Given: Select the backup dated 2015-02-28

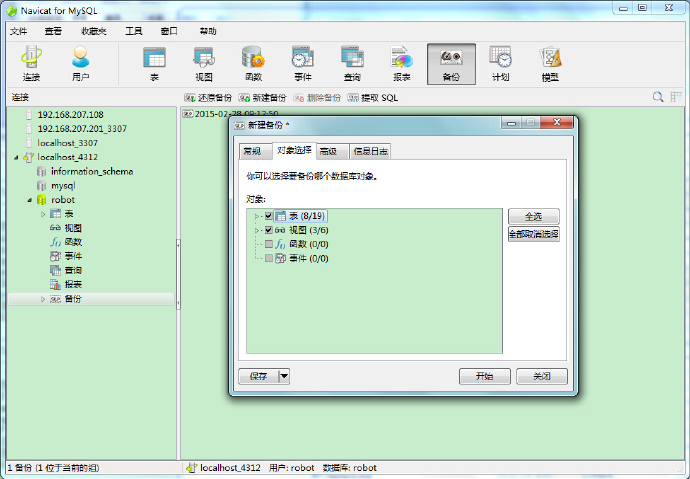Looking at the screenshot, I should pos(231,113).
